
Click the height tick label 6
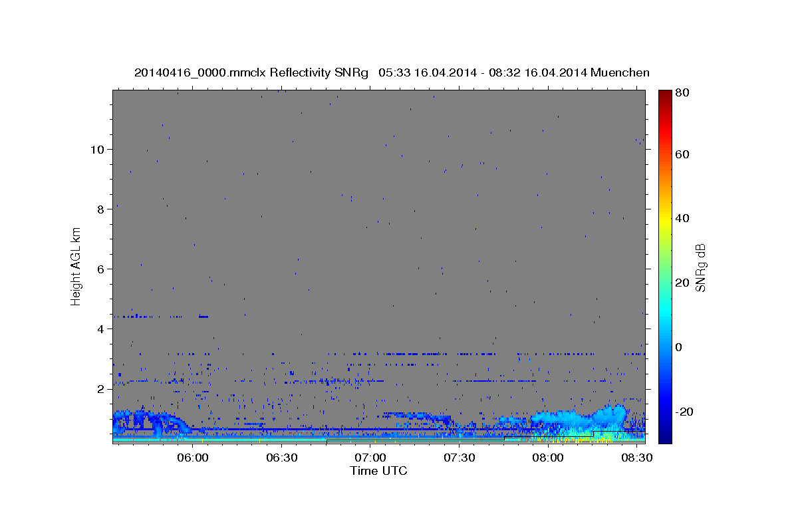100,269
